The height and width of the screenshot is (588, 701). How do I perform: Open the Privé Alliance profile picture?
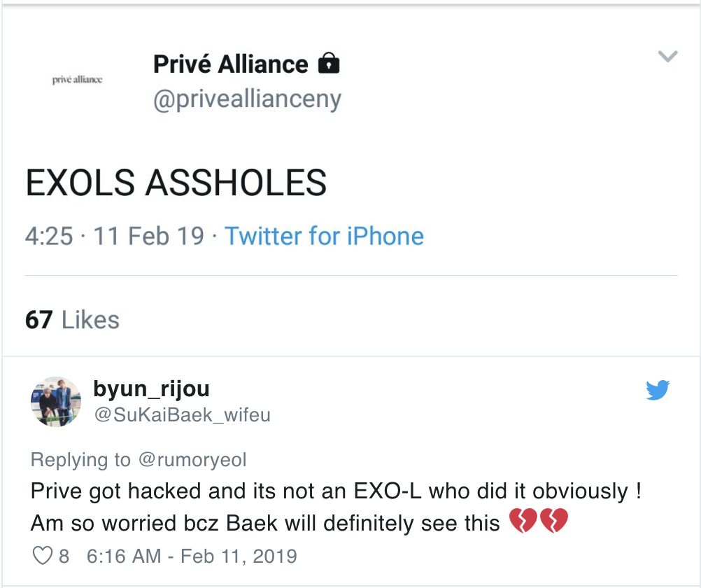(77, 80)
